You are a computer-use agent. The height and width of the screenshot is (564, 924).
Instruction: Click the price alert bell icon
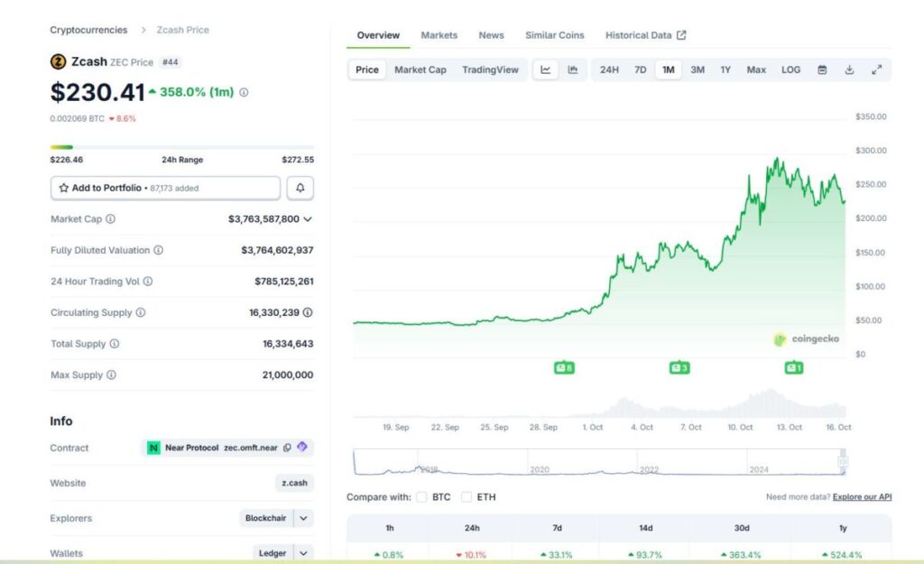tap(300, 188)
